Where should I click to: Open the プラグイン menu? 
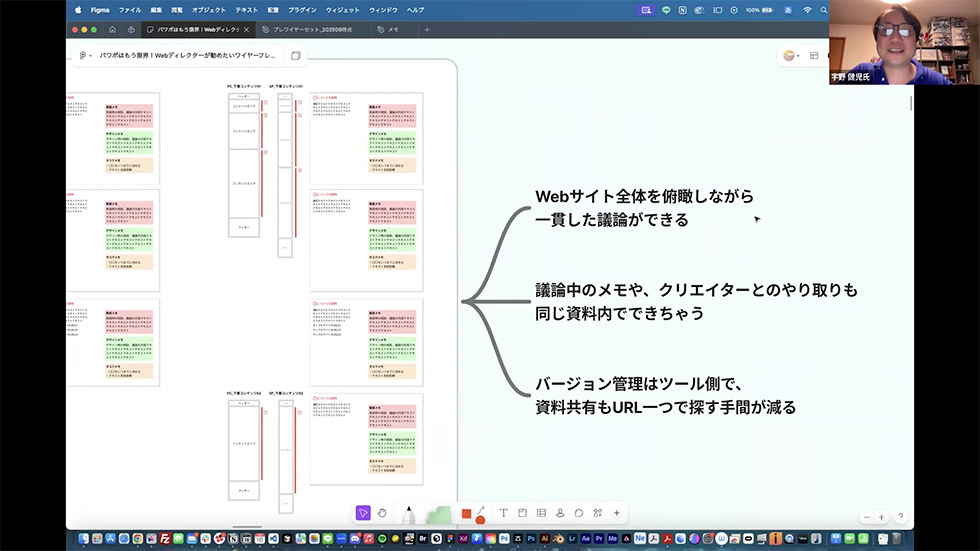click(x=302, y=10)
